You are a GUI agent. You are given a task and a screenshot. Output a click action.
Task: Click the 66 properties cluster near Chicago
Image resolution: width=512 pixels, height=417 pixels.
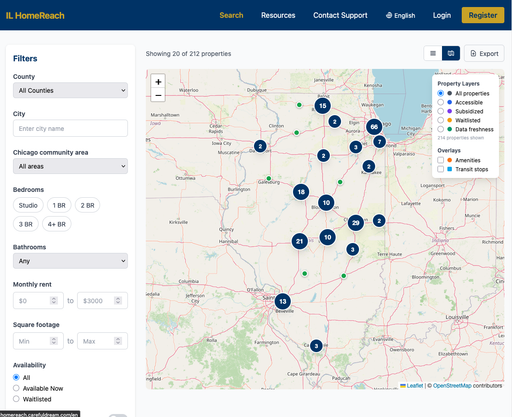(x=374, y=127)
